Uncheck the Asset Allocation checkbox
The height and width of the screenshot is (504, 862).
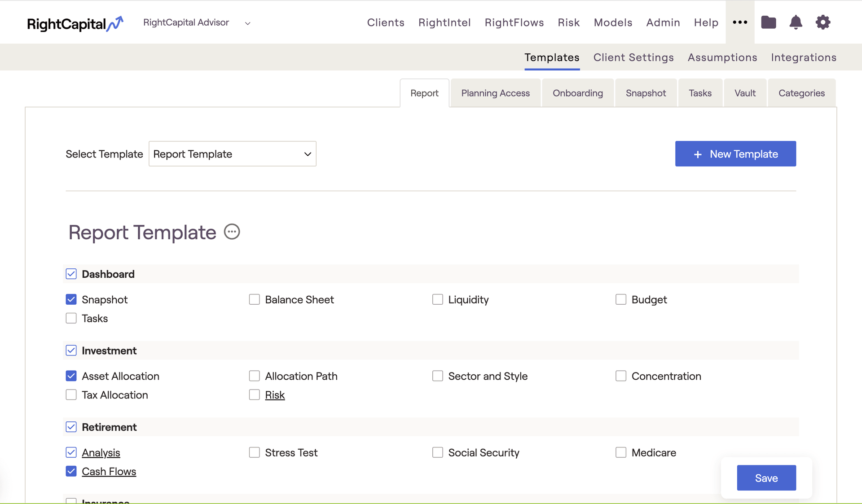coord(71,376)
